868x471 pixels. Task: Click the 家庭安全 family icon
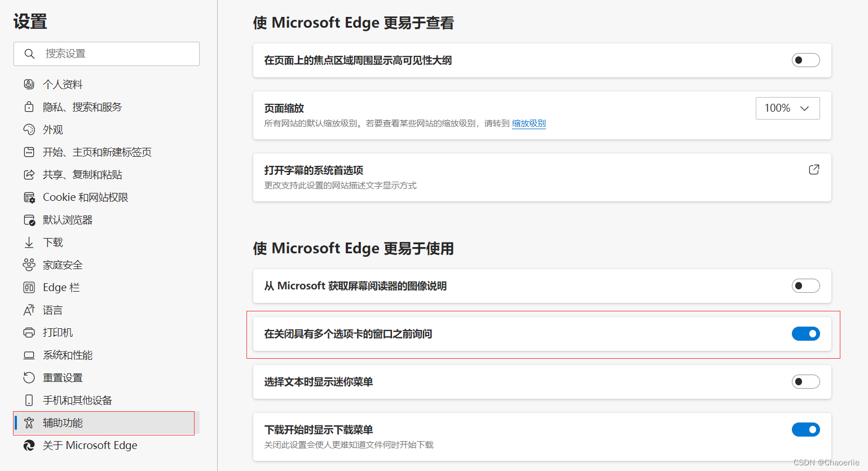[29, 265]
